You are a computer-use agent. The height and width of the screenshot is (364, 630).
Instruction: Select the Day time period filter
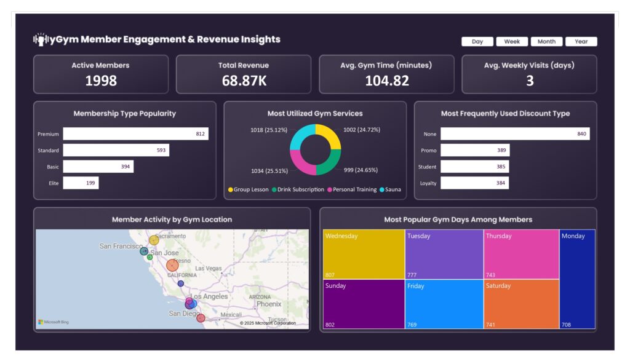(477, 41)
